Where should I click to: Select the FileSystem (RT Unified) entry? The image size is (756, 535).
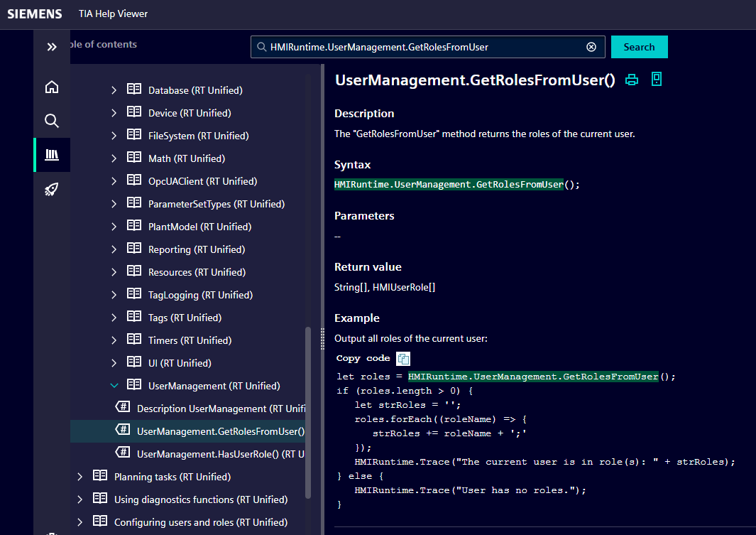tap(198, 136)
